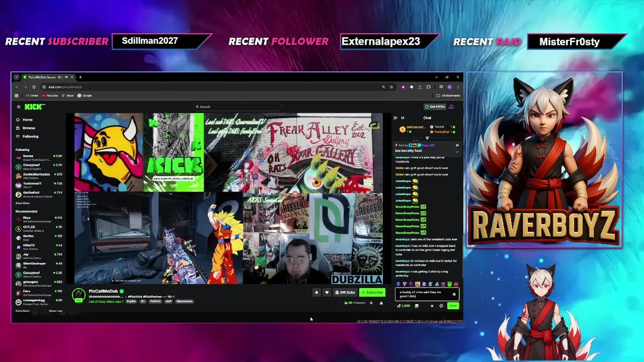The width and height of the screenshot is (644, 362).
Task: Select TrolzinhaVT in the Following list
Action: click(39, 185)
